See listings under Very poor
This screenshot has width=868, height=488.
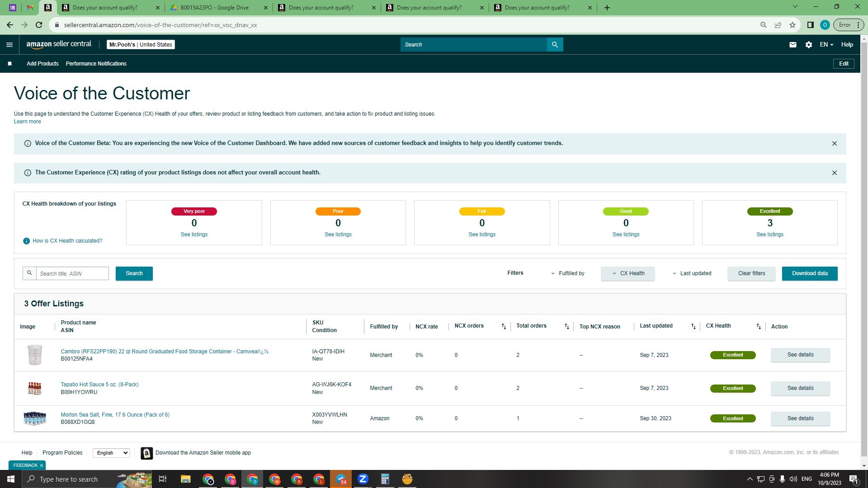click(194, 235)
